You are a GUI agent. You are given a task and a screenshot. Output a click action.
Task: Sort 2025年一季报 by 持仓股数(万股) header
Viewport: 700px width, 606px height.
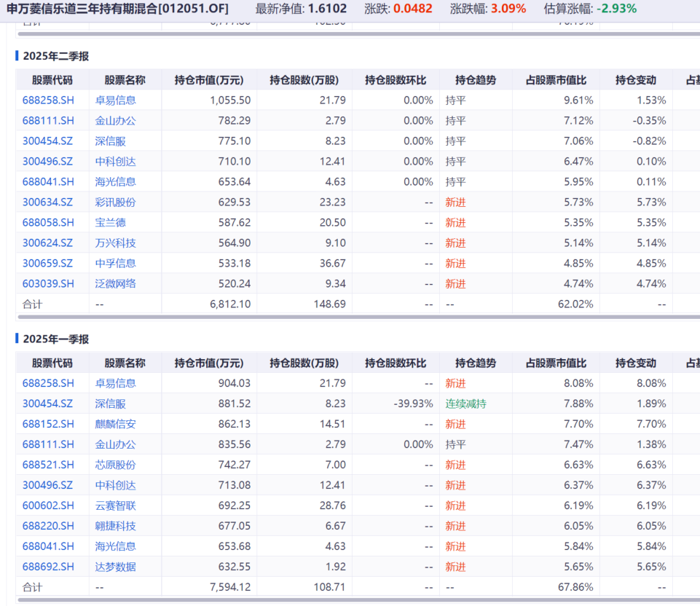(x=304, y=363)
